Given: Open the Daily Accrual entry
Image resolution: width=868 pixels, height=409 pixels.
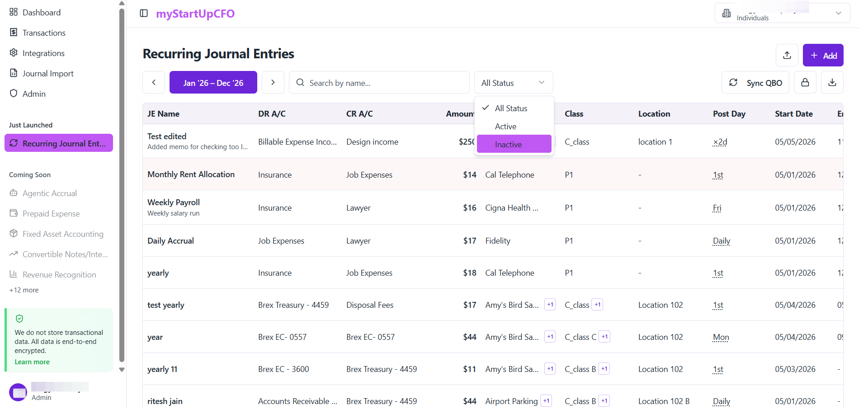Looking at the screenshot, I should click(170, 241).
